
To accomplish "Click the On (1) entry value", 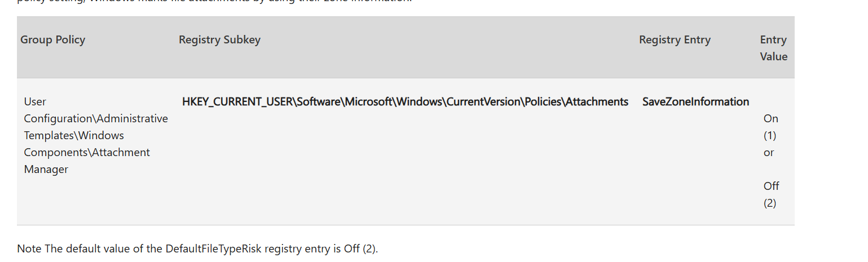I will 770,127.
